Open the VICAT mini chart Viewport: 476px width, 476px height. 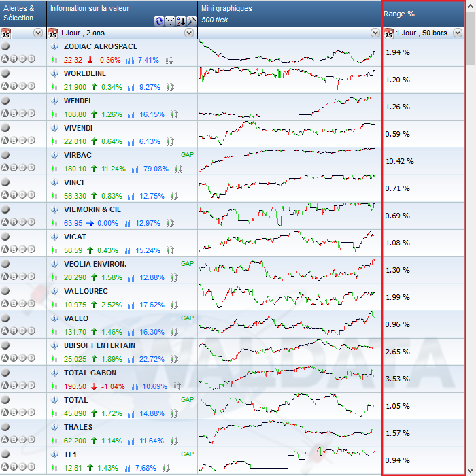pos(287,243)
